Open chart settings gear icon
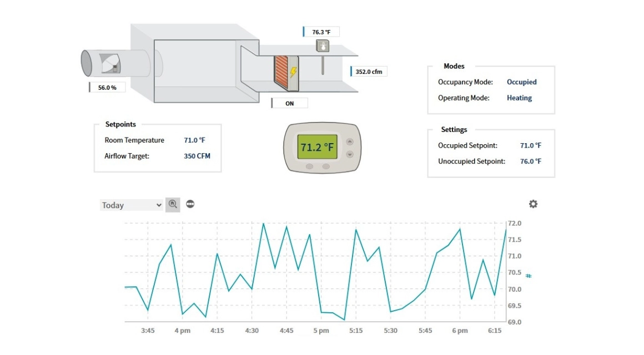 pyautogui.click(x=533, y=204)
